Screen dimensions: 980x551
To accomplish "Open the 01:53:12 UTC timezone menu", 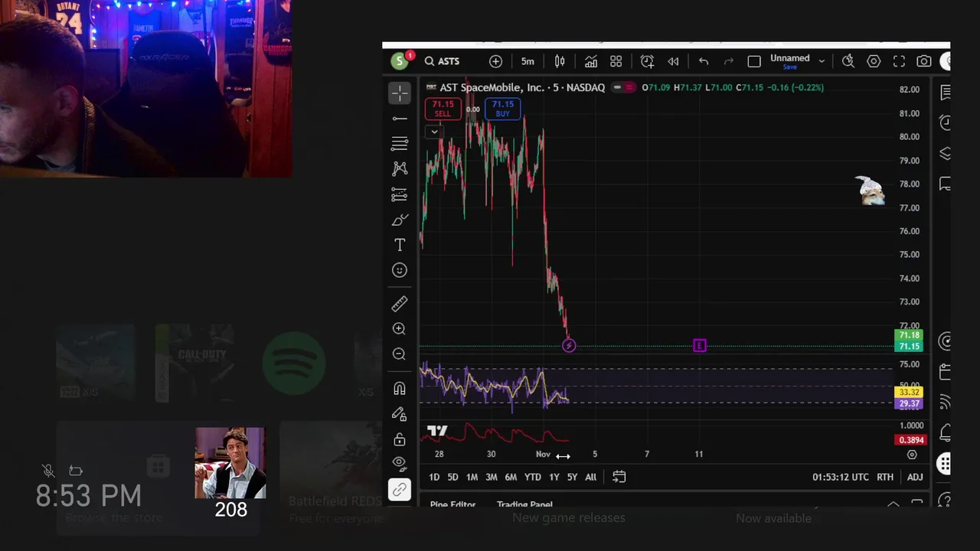I will coord(841,477).
